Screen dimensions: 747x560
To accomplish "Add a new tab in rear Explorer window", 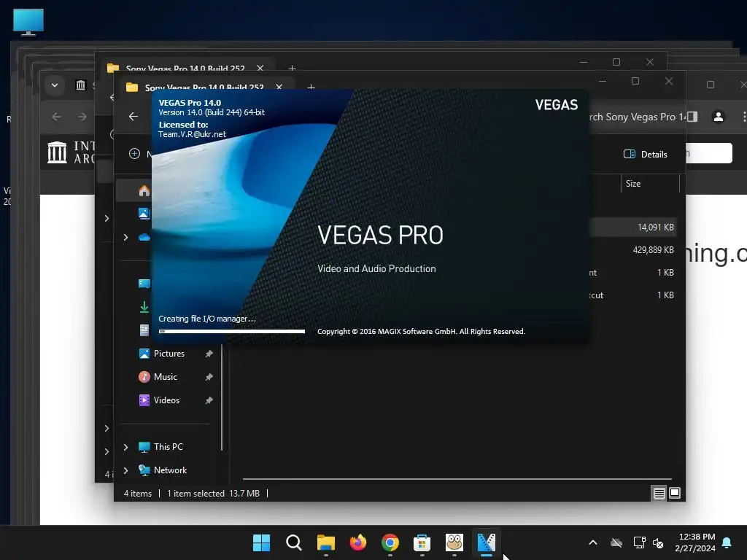I will point(292,68).
